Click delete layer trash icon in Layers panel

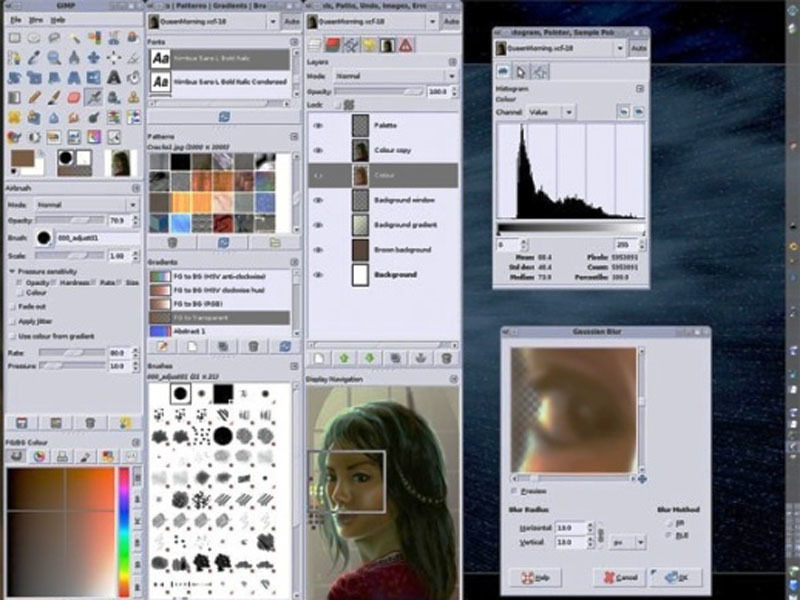[446, 359]
